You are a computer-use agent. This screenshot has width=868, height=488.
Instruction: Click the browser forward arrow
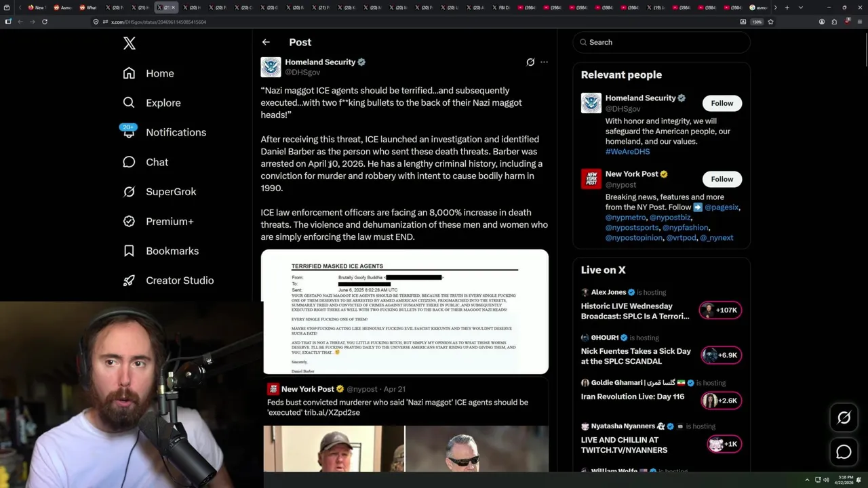(x=32, y=22)
